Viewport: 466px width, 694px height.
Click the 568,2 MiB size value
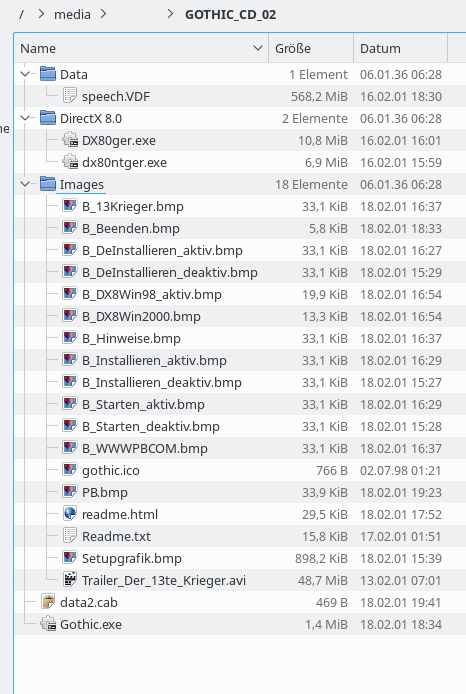coord(319,96)
